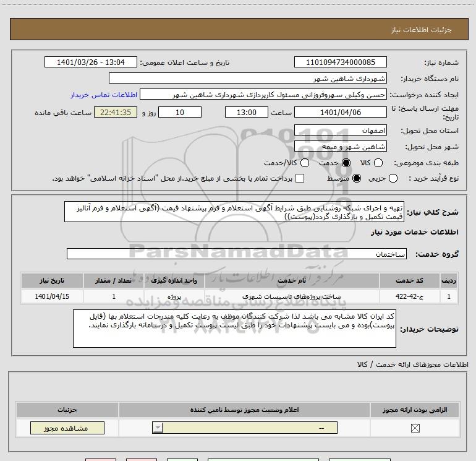Click the کد خدمت column header
The image size is (476, 461).
point(409,280)
